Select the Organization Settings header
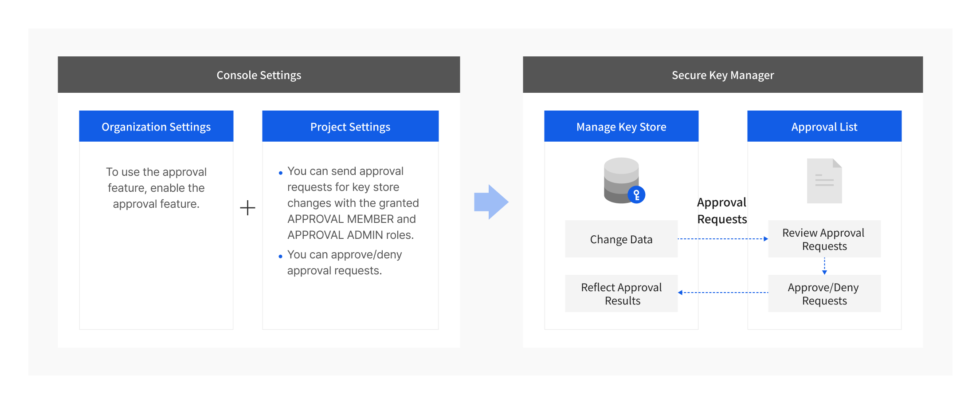The image size is (980, 404). point(156,127)
